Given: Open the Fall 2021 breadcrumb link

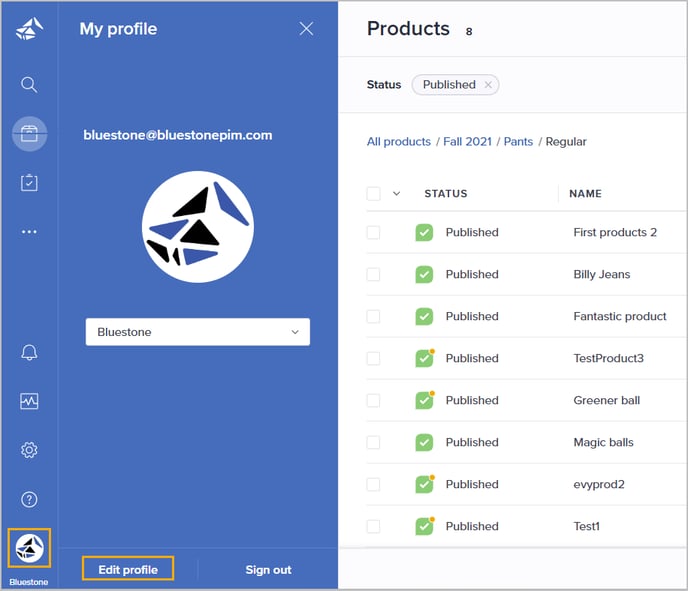Looking at the screenshot, I should [466, 142].
